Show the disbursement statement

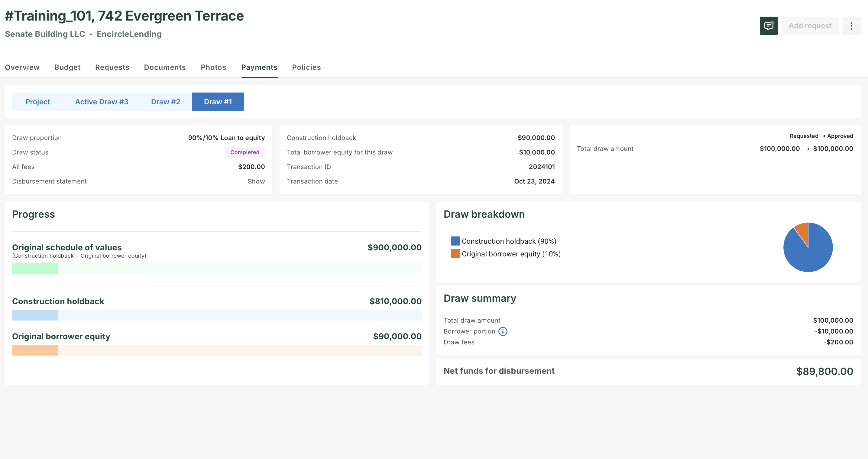coord(256,181)
